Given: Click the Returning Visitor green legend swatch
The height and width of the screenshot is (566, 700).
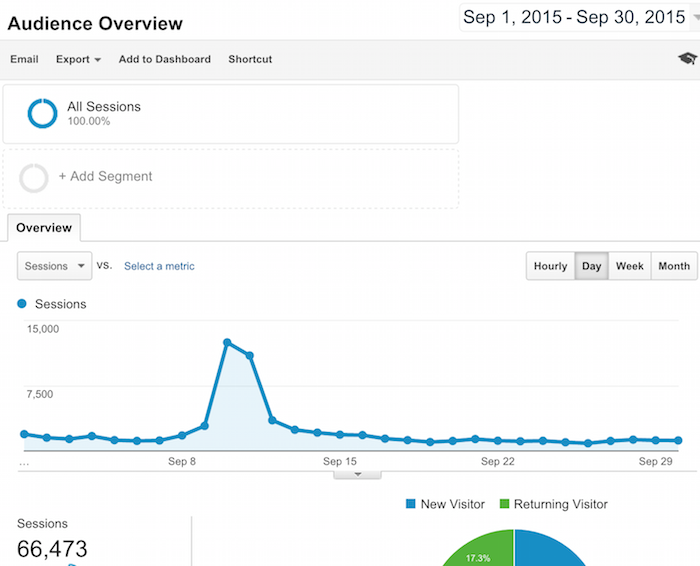Looking at the screenshot, I should tap(504, 504).
